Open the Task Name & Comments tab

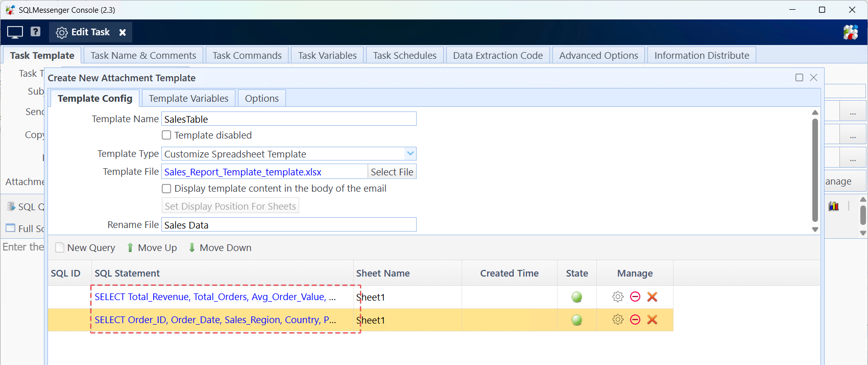tap(143, 55)
